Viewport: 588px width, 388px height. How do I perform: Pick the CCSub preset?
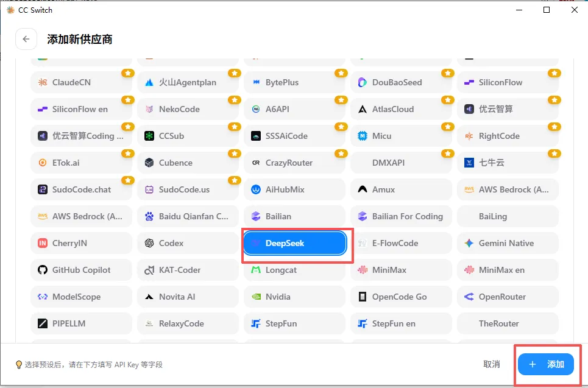click(188, 136)
